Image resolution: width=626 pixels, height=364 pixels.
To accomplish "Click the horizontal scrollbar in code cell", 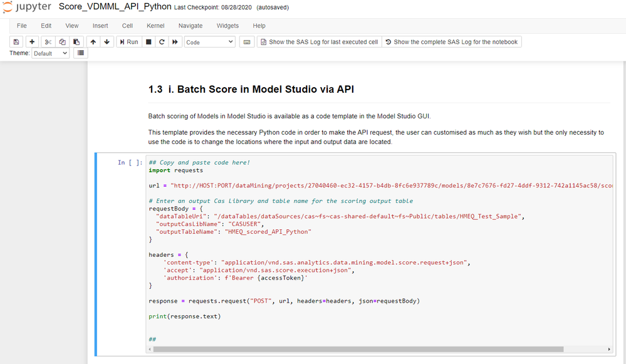I will [x=358, y=349].
